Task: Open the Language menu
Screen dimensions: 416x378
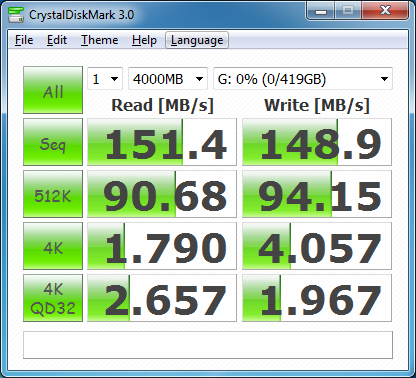Action: click(197, 40)
